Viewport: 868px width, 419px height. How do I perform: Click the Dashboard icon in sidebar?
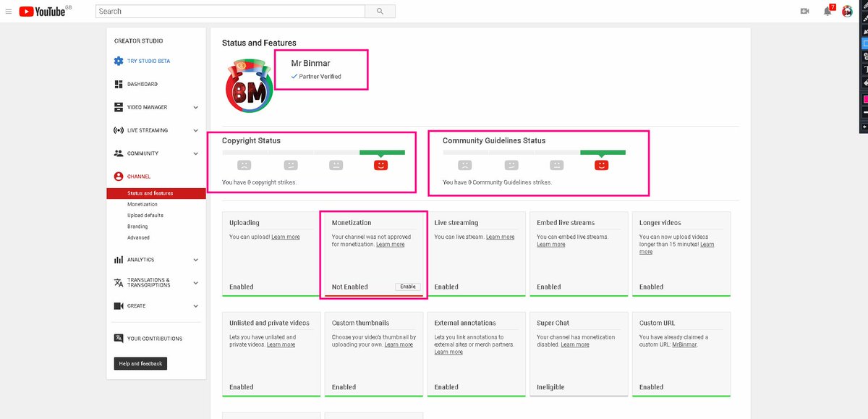(119, 84)
